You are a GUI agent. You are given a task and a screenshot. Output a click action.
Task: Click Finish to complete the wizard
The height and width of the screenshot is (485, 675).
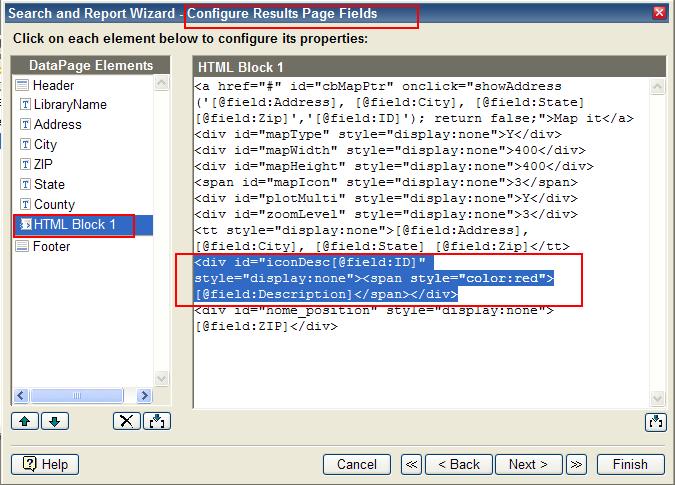(631, 464)
